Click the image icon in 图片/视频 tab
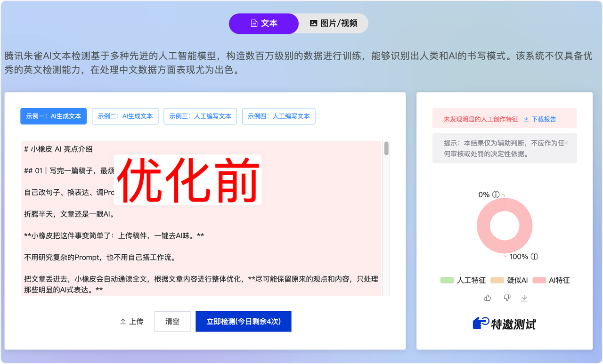Image resolution: width=603 pixels, height=364 pixels. (313, 23)
